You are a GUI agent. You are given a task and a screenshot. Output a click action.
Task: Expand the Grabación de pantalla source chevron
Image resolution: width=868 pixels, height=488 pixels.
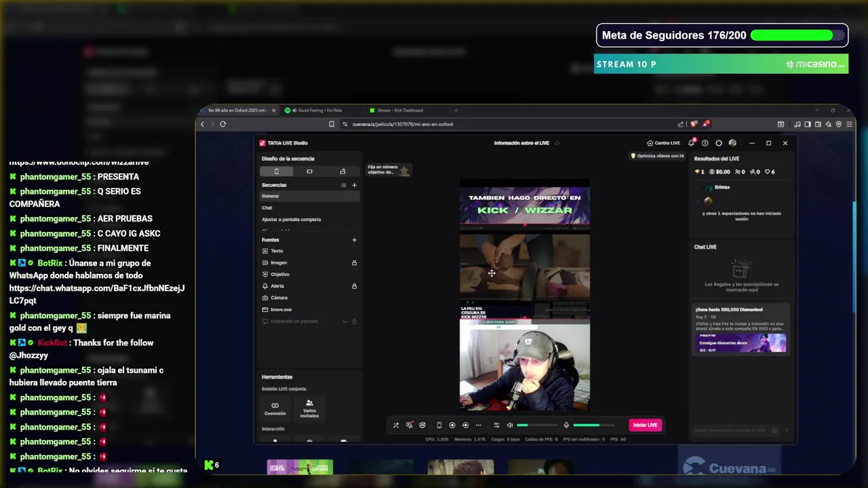pos(344,321)
